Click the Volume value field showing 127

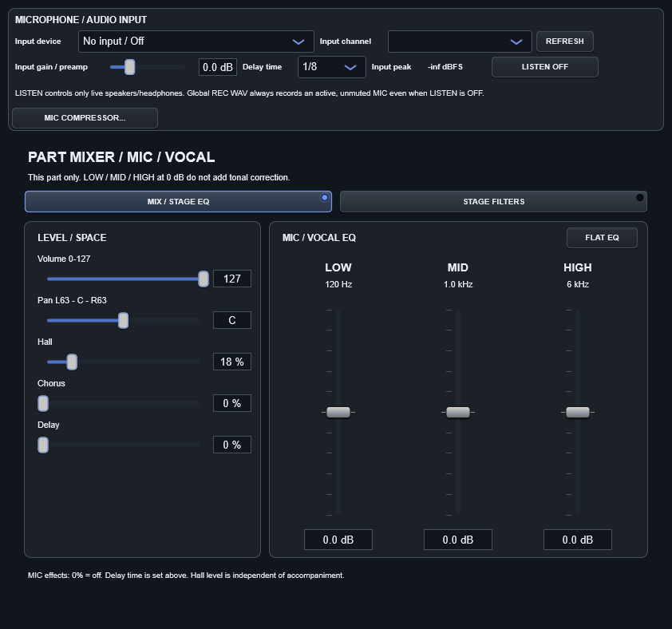pos(232,279)
